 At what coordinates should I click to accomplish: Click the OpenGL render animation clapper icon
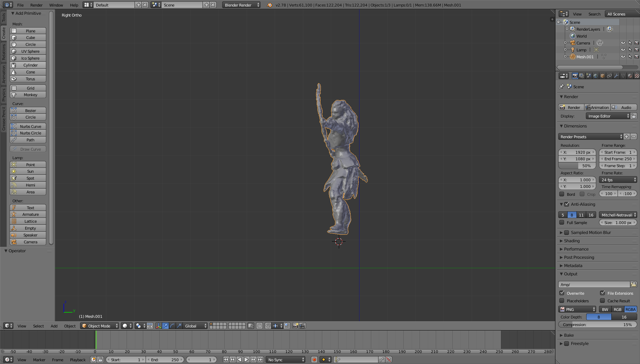coord(302,326)
